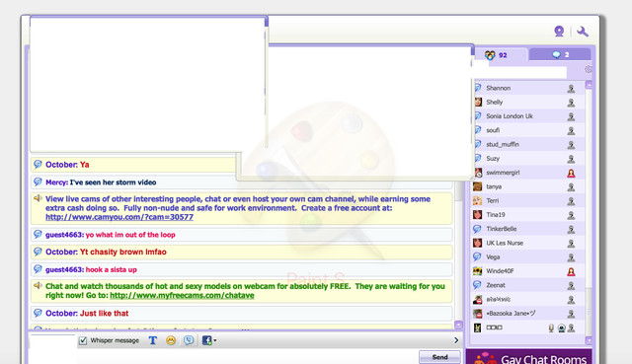The height and width of the screenshot is (364, 632).
Task: Click the Gay Chat Rooms banner
Action: [x=529, y=357]
